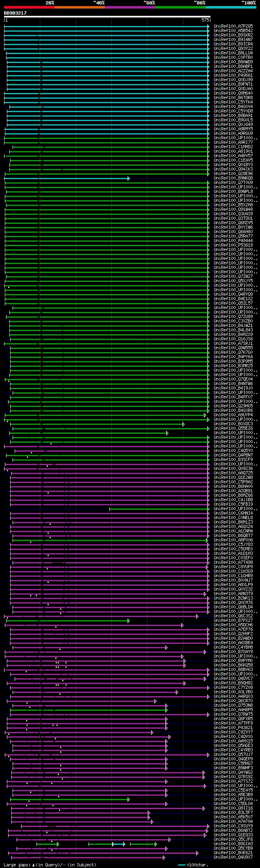This screenshot has width=260, height=868.
Task: Click the query end position 575
Action: [x=205, y=20]
